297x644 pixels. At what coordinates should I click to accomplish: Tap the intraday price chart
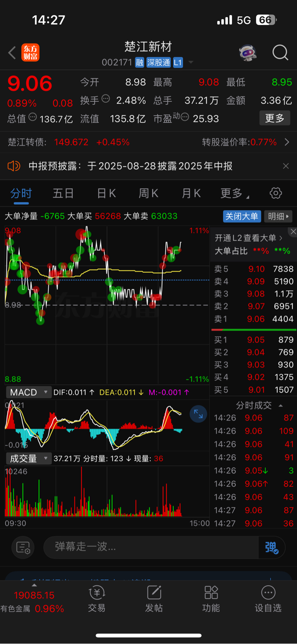[x=107, y=305]
